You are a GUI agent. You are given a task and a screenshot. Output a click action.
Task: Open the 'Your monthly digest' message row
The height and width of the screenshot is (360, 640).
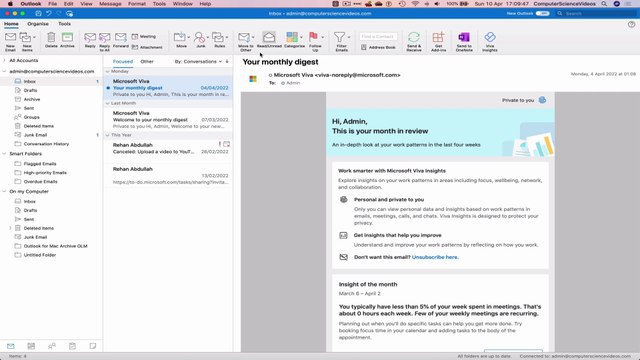[168, 88]
